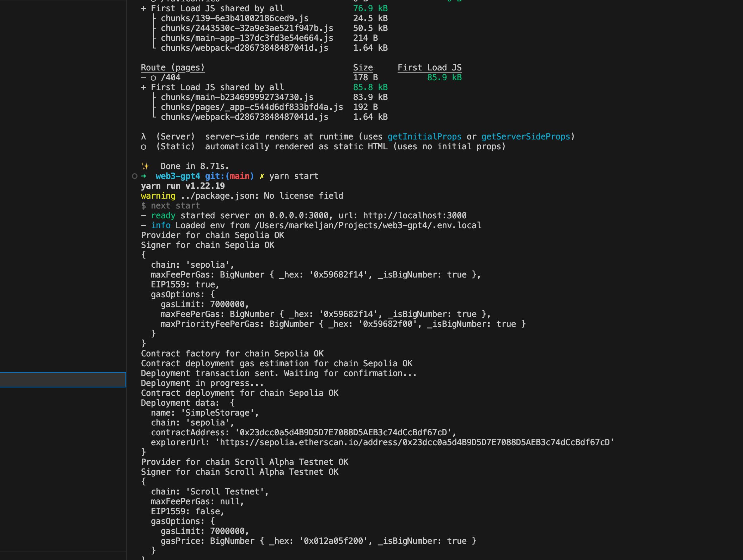Click the 'First Load JS' column header
The image size is (743, 560).
430,68
